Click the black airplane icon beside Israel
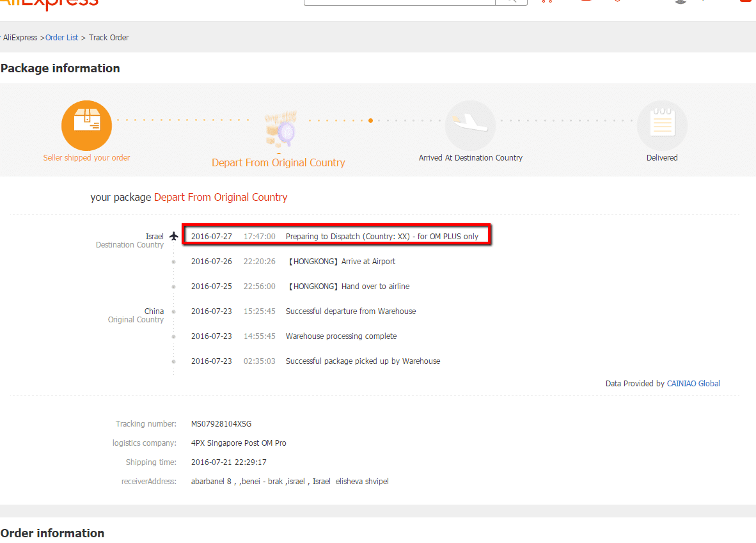The height and width of the screenshot is (543, 756). [173, 236]
